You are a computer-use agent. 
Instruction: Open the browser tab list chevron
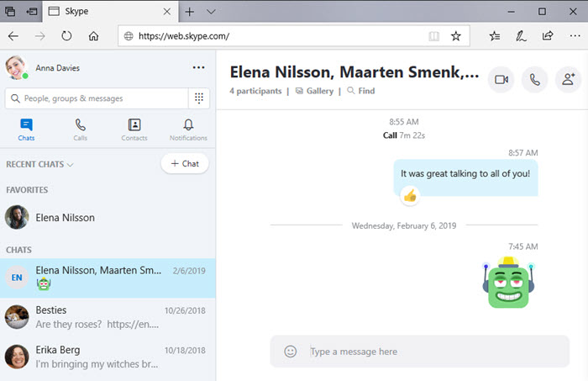point(211,12)
